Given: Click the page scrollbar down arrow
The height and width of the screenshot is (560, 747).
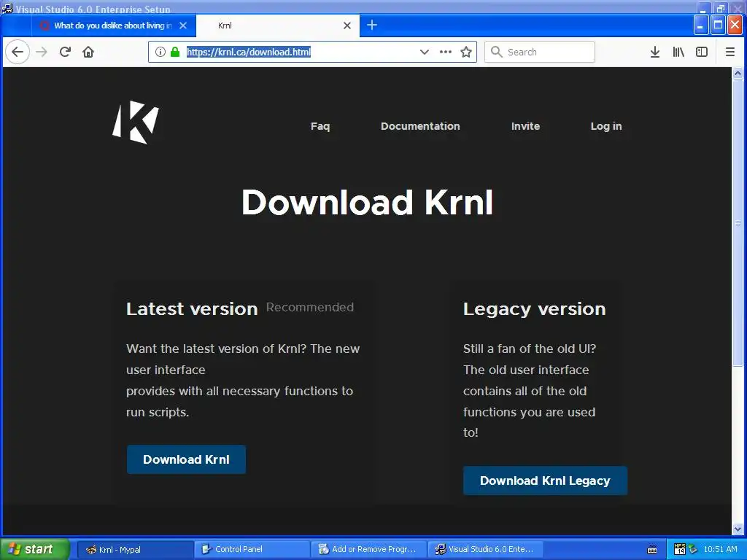Looking at the screenshot, I should (738, 529).
